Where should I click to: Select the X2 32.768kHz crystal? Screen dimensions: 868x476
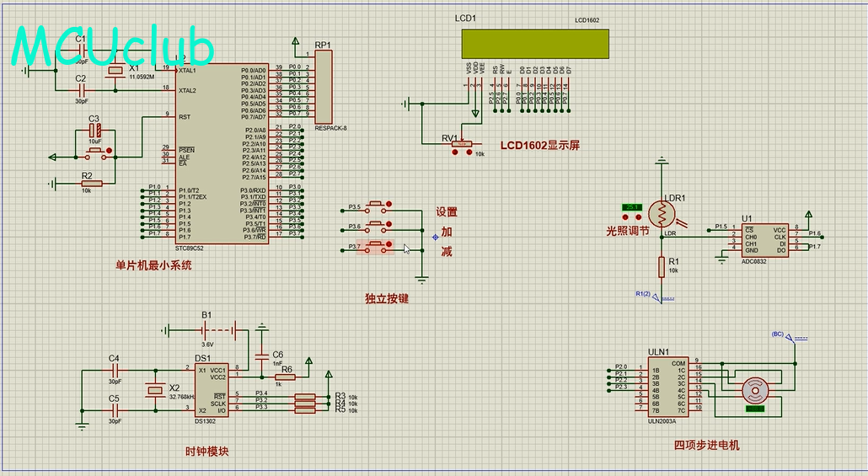tap(153, 390)
